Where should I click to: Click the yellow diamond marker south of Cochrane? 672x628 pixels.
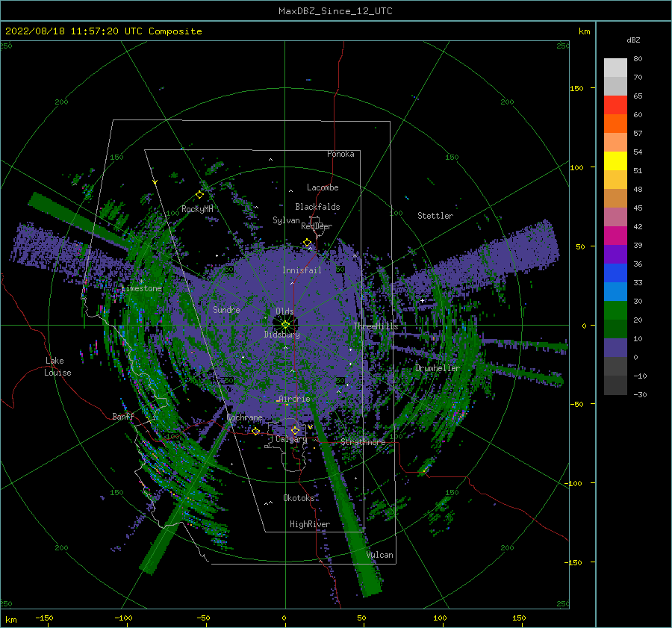(256, 431)
